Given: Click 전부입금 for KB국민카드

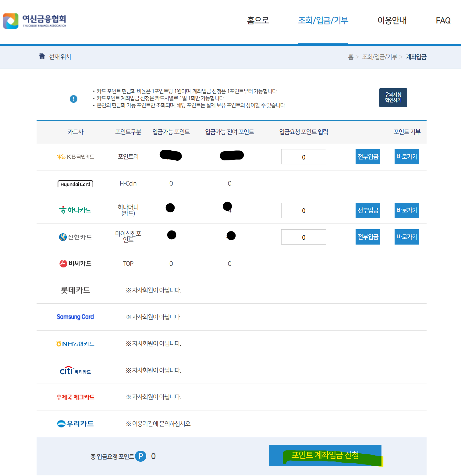Looking at the screenshot, I should click(x=367, y=156).
